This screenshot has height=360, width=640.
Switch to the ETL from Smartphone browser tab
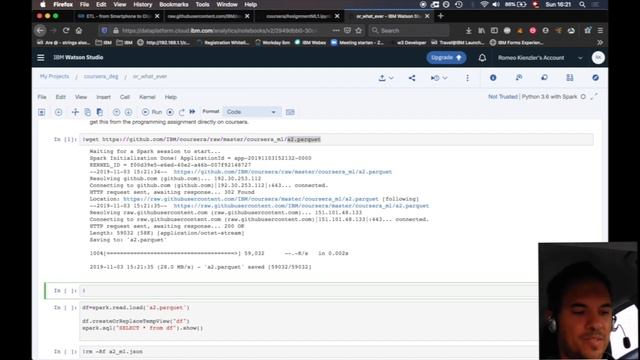[118, 16]
